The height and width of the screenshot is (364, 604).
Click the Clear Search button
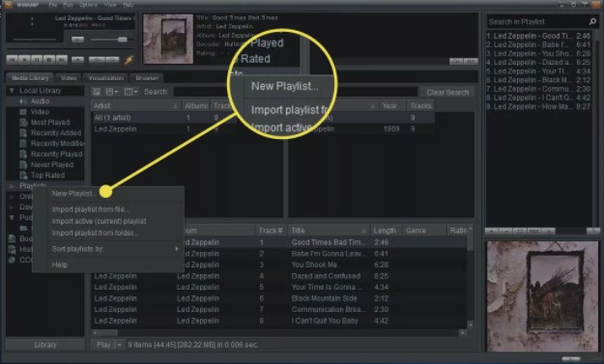pos(447,92)
